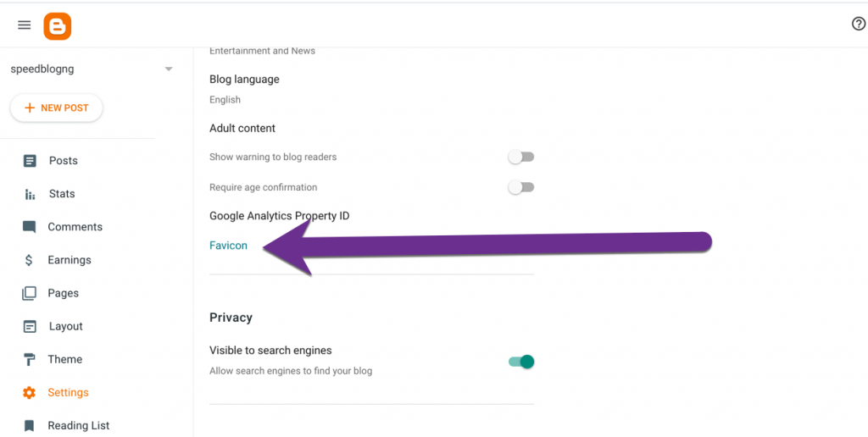The image size is (868, 437).
Task: Open Earnings dollar sign icon
Action: point(30,260)
